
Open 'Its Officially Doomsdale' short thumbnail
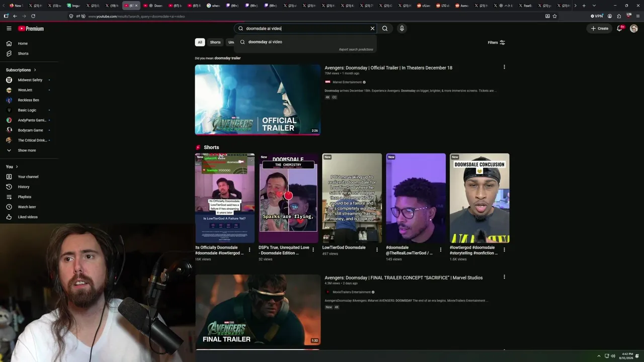225,198
